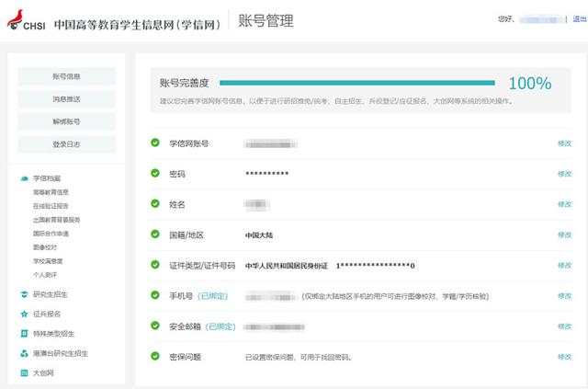The width and height of the screenshot is (588, 389).
Task: Click 修改 for 证件类型/证件号码
Action: click(564, 266)
